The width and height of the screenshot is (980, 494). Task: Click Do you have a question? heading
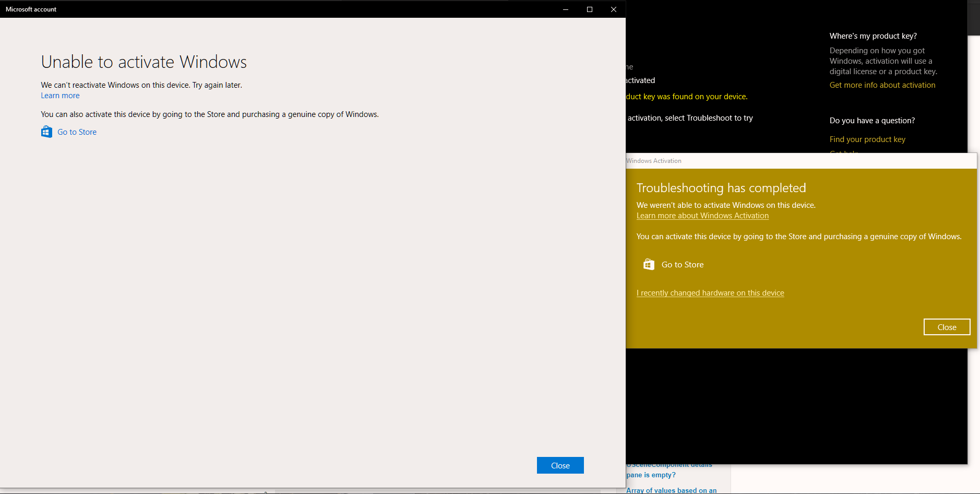coord(871,121)
